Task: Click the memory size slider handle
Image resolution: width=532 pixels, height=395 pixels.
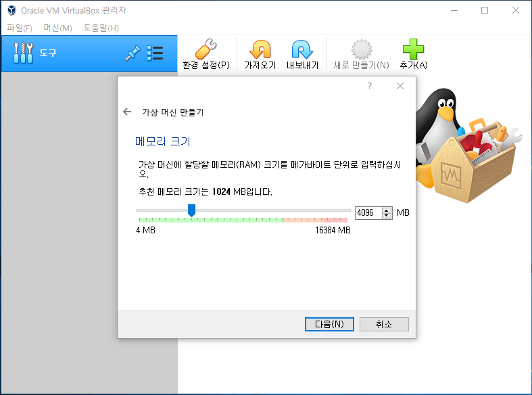Action: (x=192, y=210)
